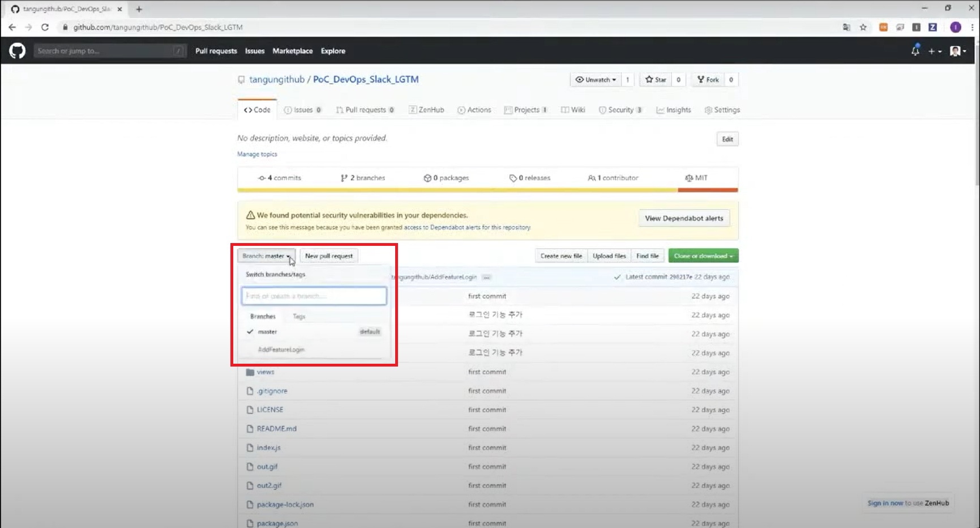Open Pull requests in top navigation
980x528 pixels.
(x=216, y=51)
